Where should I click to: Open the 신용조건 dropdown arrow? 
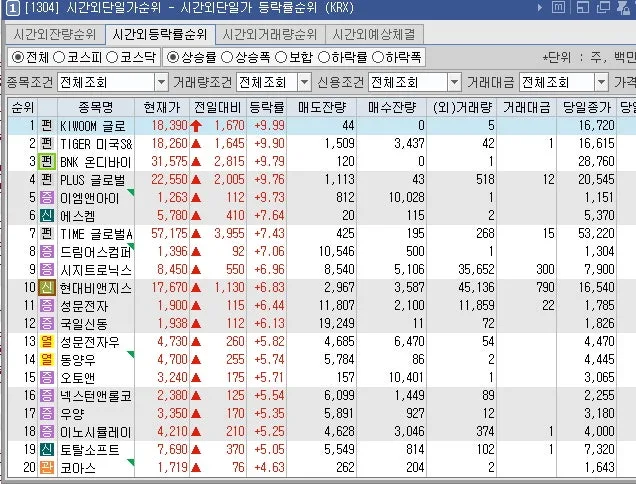[454, 82]
